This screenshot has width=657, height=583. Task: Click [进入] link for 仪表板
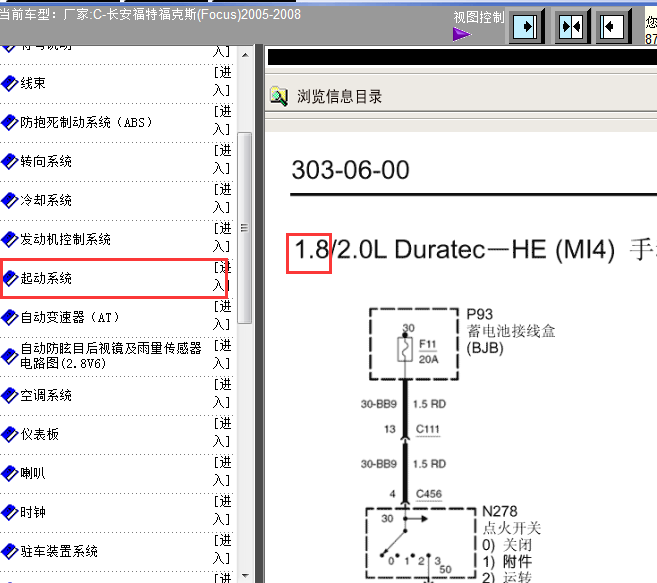point(222,432)
